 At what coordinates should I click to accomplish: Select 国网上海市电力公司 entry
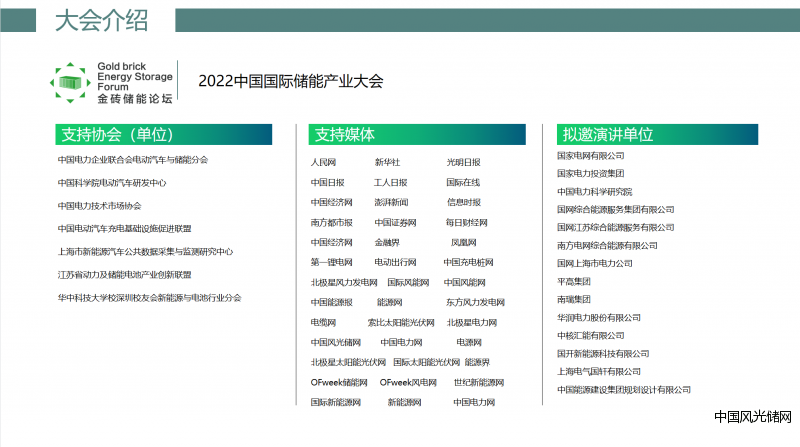pyautogui.click(x=595, y=263)
